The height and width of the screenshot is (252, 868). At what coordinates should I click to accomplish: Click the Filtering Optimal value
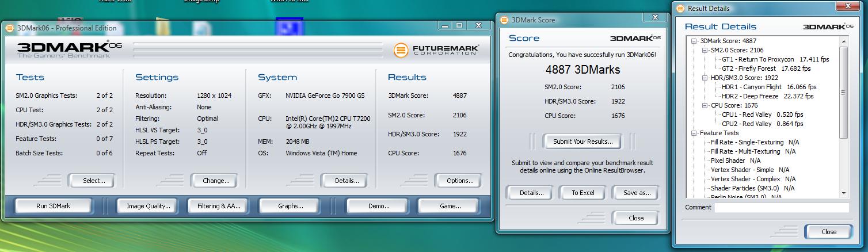pyautogui.click(x=207, y=119)
